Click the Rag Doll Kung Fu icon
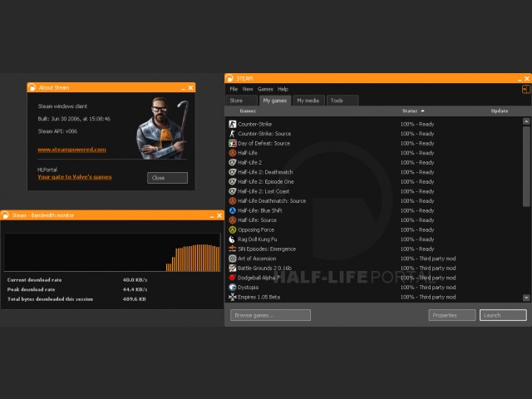This screenshot has width=532, height=399. pos(233,239)
